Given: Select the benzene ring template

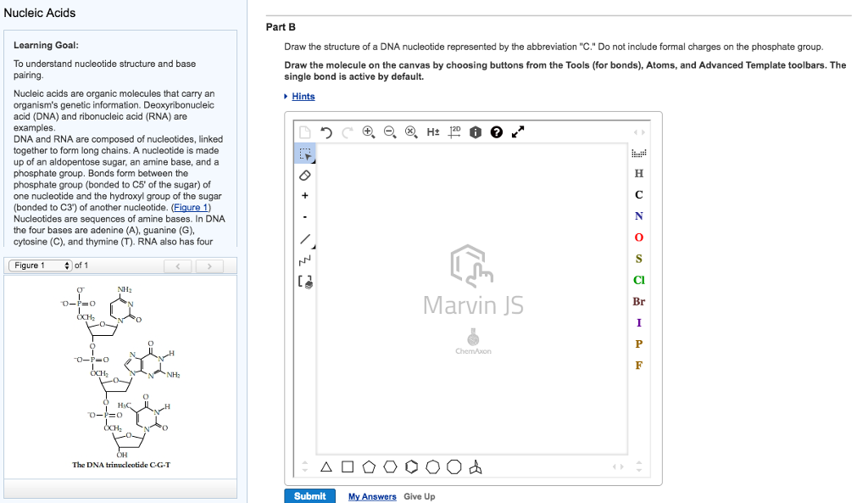Looking at the screenshot, I should point(411,467).
